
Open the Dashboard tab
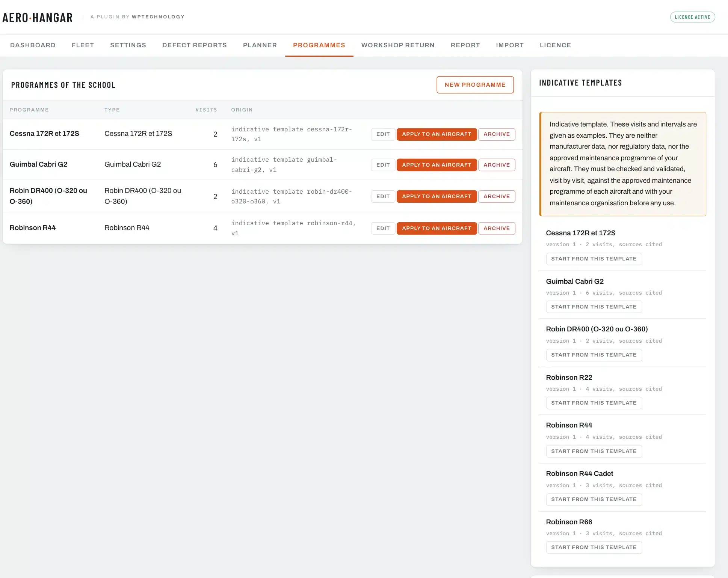(x=33, y=45)
